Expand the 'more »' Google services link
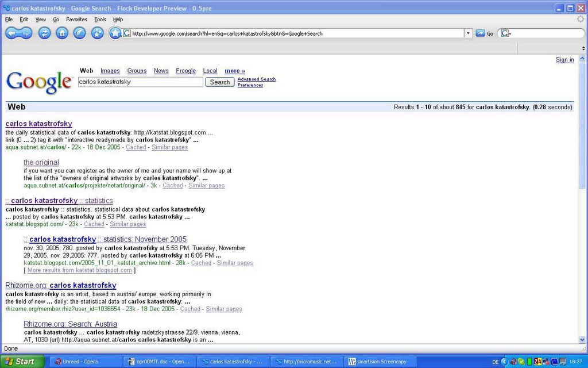 coord(235,71)
